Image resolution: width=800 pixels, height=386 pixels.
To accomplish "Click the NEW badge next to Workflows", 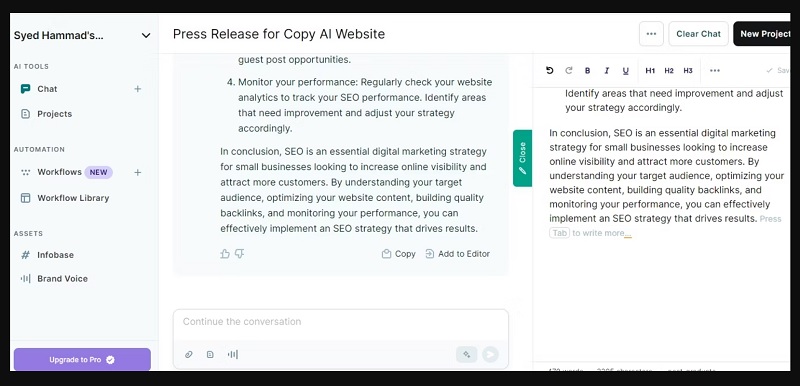I will click(x=98, y=172).
